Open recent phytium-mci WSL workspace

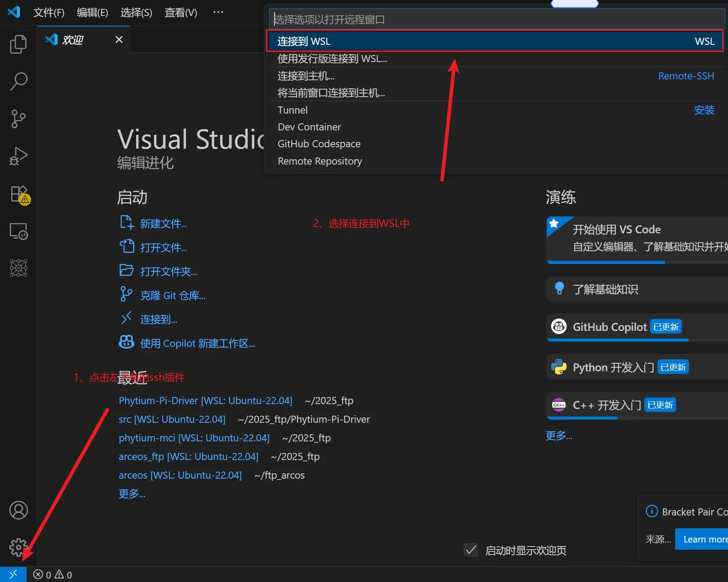click(194, 438)
